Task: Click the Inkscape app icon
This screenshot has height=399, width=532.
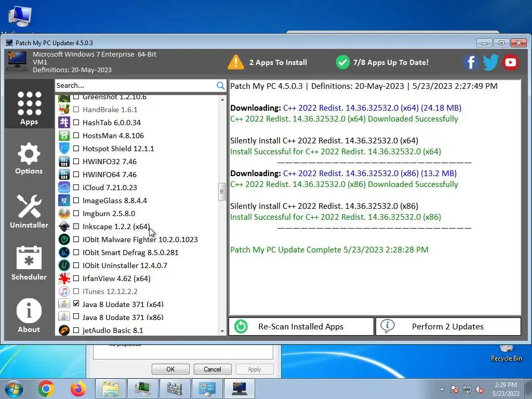Action: [x=64, y=227]
